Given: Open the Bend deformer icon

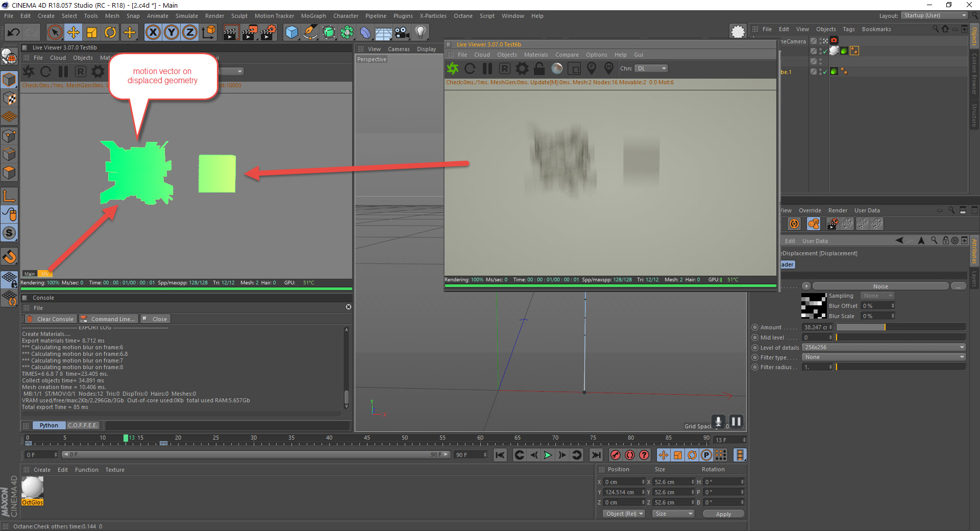Looking at the screenshot, I should (365, 33).
